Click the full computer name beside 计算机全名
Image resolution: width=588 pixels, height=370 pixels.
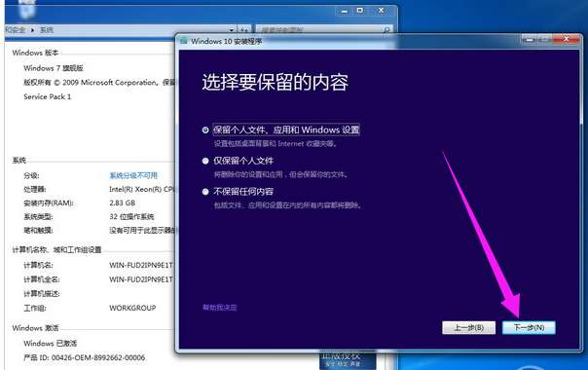click(141, 279)
